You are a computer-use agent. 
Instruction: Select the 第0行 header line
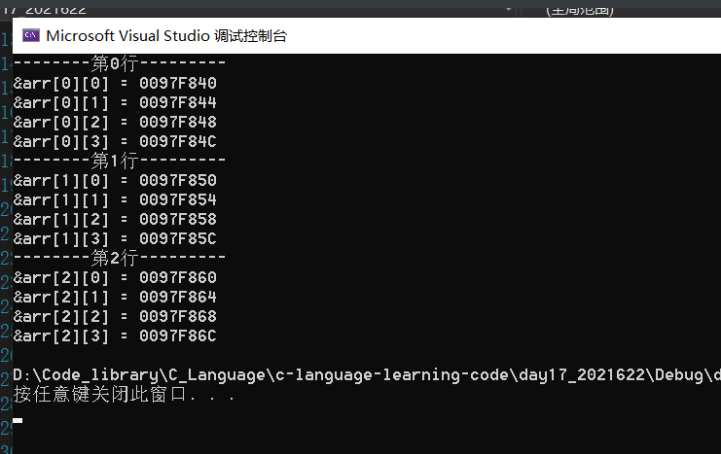120,63
